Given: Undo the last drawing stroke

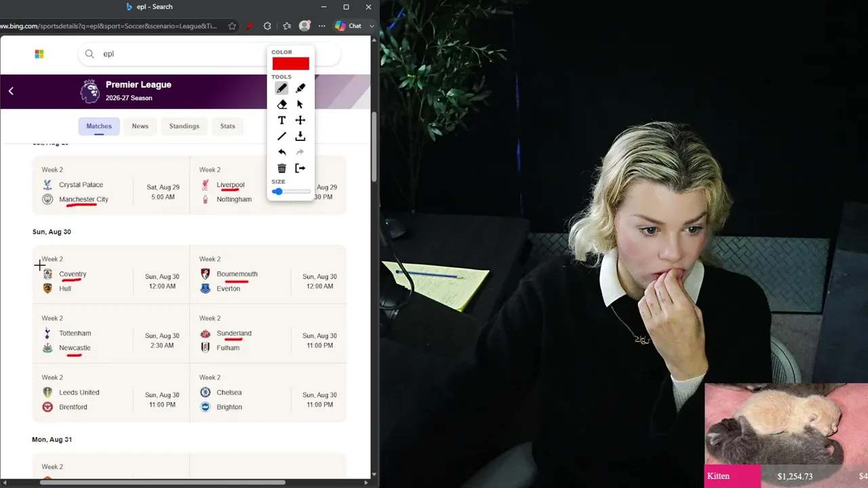Looking at the screenshot, I should (x=281, y=152).
